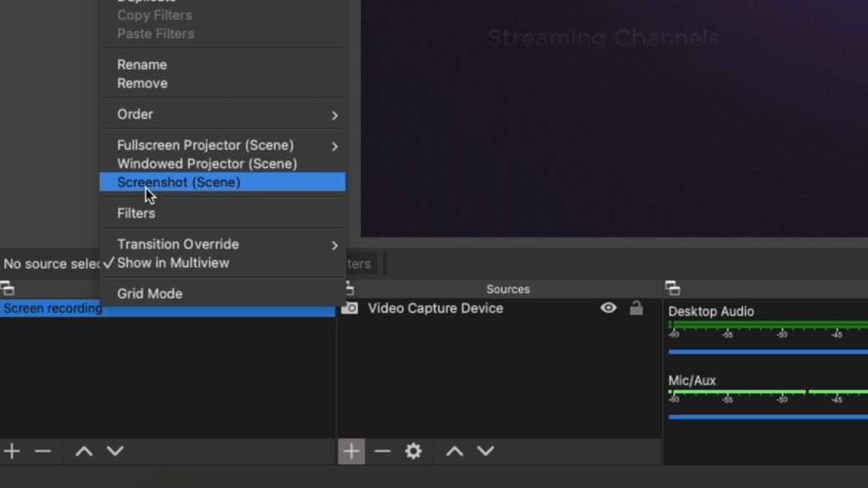The height and width of the screenshot is (488, 868).
Task: Click the Mic/Aux label
Action: [x=692, y=380]
